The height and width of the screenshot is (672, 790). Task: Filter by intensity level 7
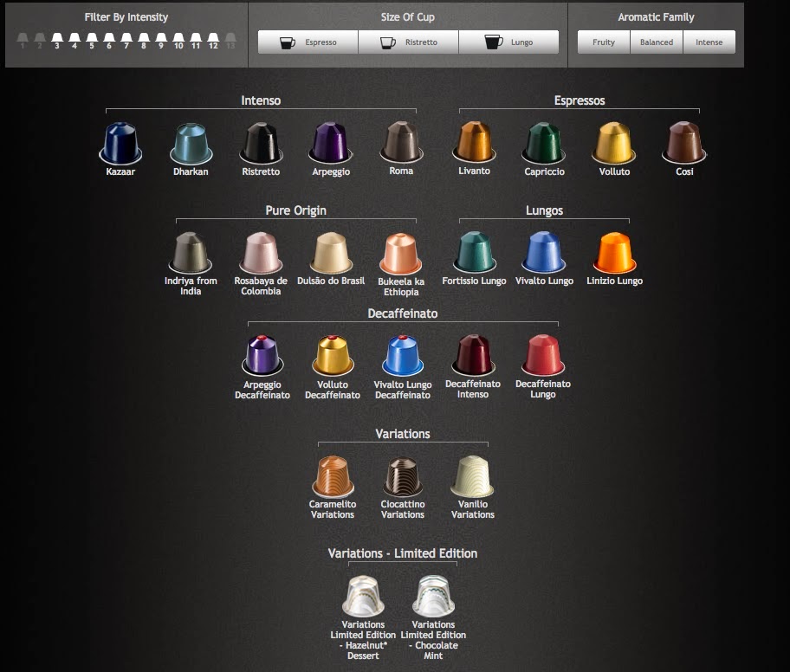coord(126,41)
